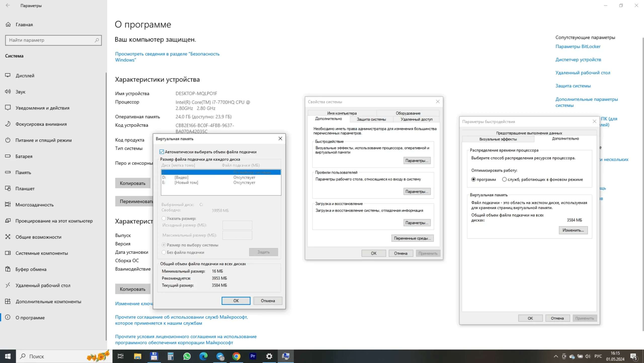Click the Display monitor icon in sidebar
This screenshot has height=363, width=644.
tap(8, 75)
